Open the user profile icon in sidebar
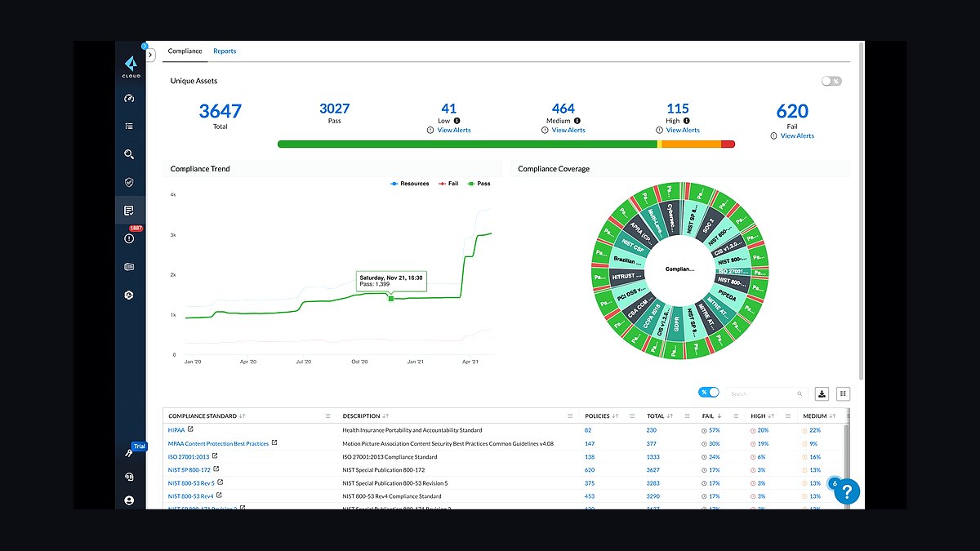The width and height of the screenshot is (980, 551). tap(129, 500)
